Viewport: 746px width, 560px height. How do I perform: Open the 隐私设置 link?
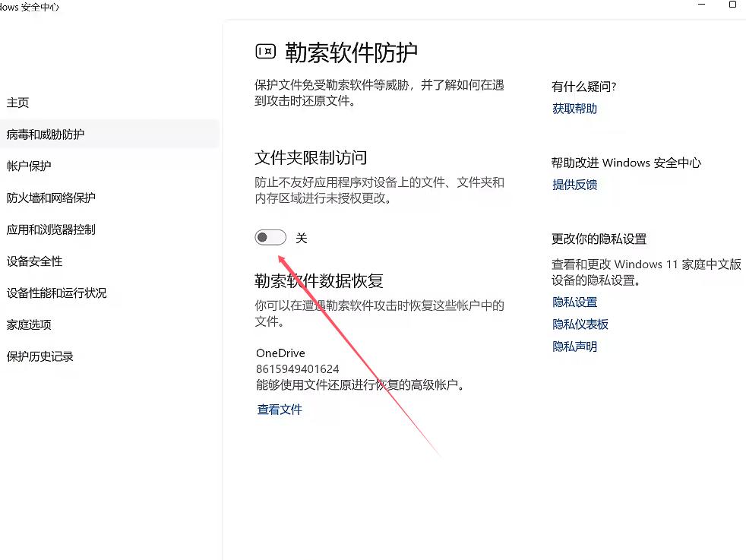click(574, 302)
